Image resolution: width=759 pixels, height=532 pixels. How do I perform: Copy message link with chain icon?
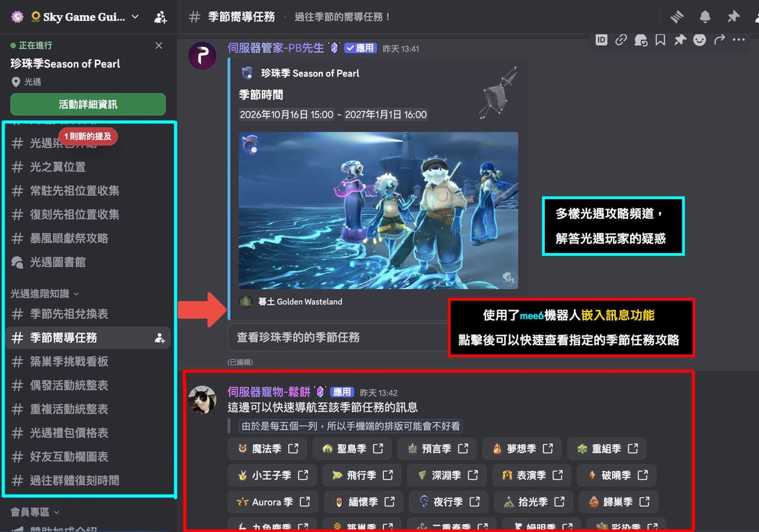click(x=621, y=40)
